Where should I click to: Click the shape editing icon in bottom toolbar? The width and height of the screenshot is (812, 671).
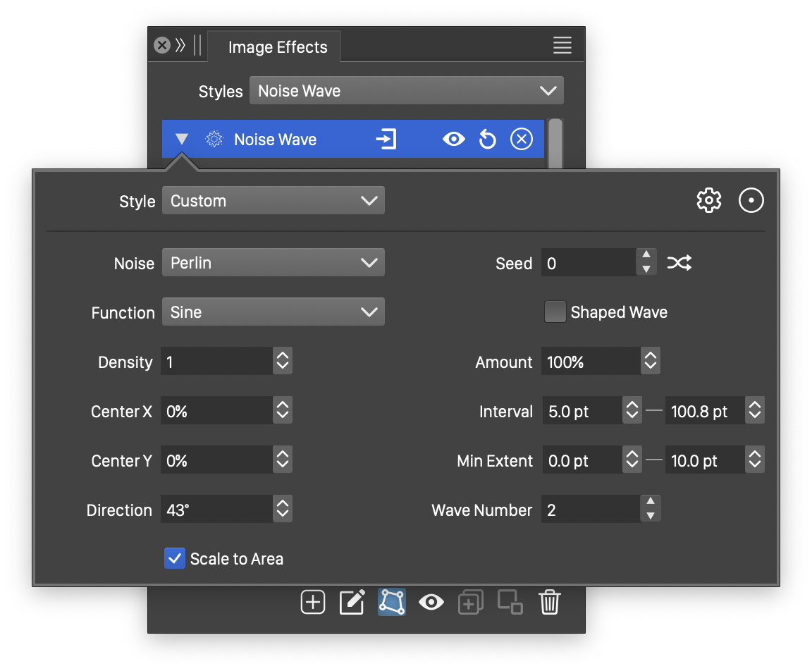pyautogui.click(x=392, y=603)
